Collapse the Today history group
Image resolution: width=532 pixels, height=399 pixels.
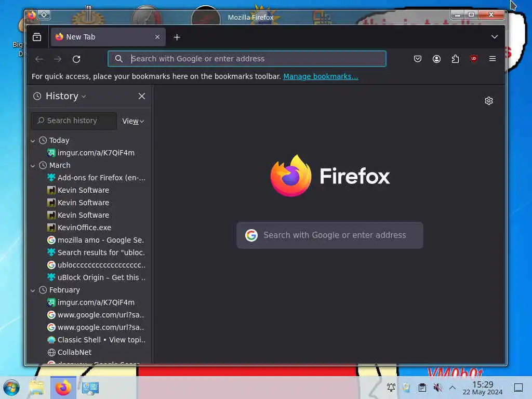pos(33,140)
